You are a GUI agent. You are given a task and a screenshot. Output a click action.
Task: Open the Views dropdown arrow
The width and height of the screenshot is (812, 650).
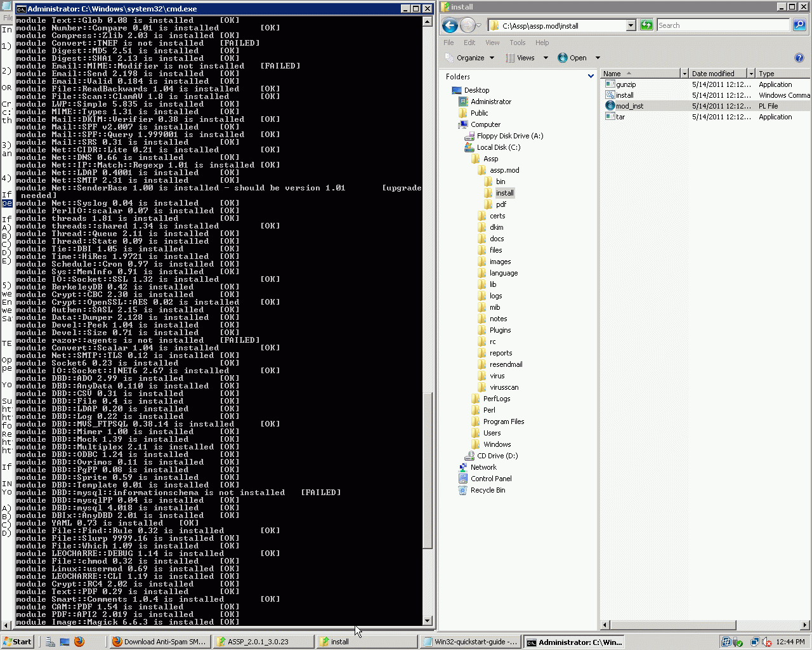click(x=547, y=58)
